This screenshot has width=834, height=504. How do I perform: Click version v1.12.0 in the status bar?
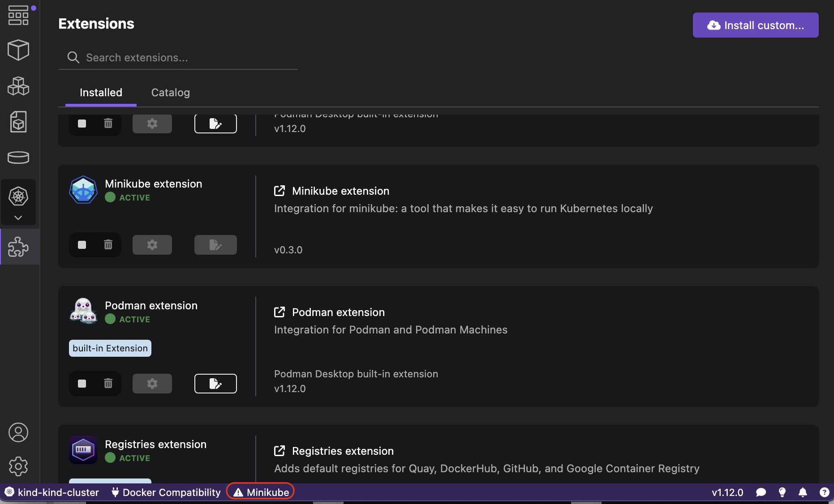click(x=727, y=492)
